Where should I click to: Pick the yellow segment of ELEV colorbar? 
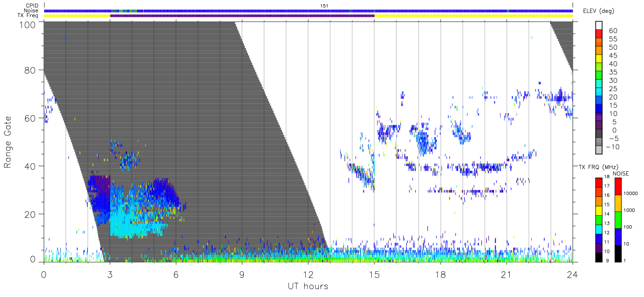tap(600, 59)
